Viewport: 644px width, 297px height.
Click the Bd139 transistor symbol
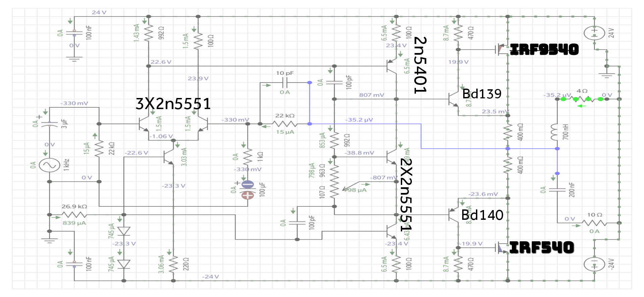pyautogui.click(x=453, y=99)
